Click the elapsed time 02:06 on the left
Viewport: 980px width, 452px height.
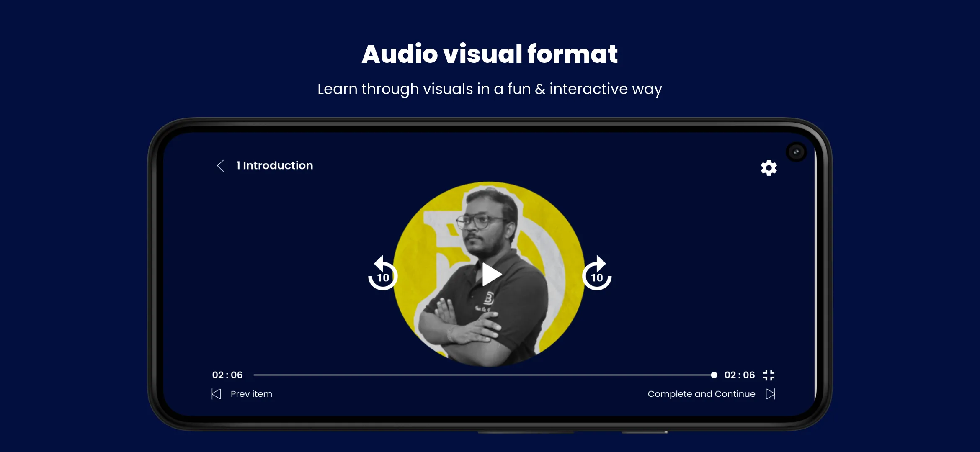coord(227,375)
